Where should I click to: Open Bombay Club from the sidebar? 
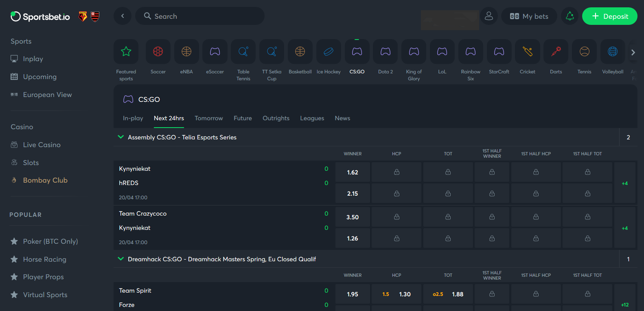coord(39,180)
